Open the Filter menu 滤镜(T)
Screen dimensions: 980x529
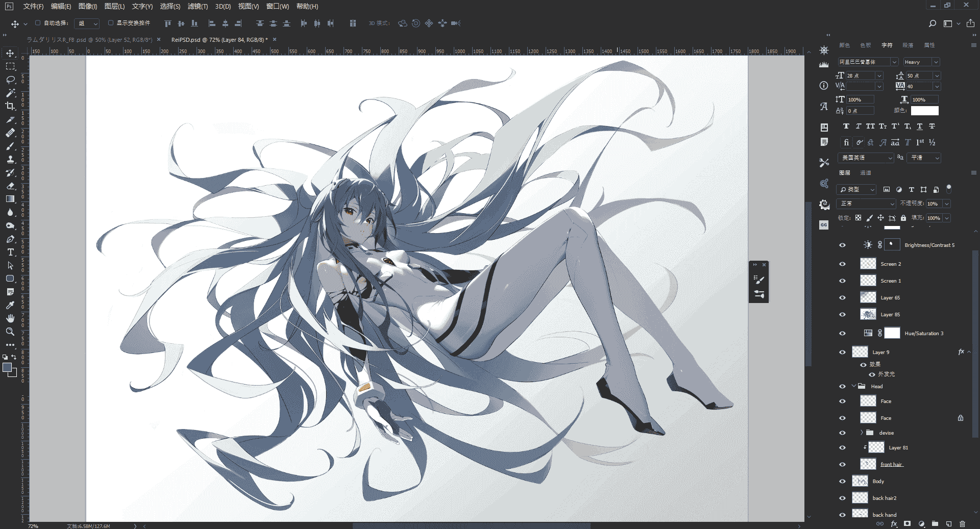point(198,6)
